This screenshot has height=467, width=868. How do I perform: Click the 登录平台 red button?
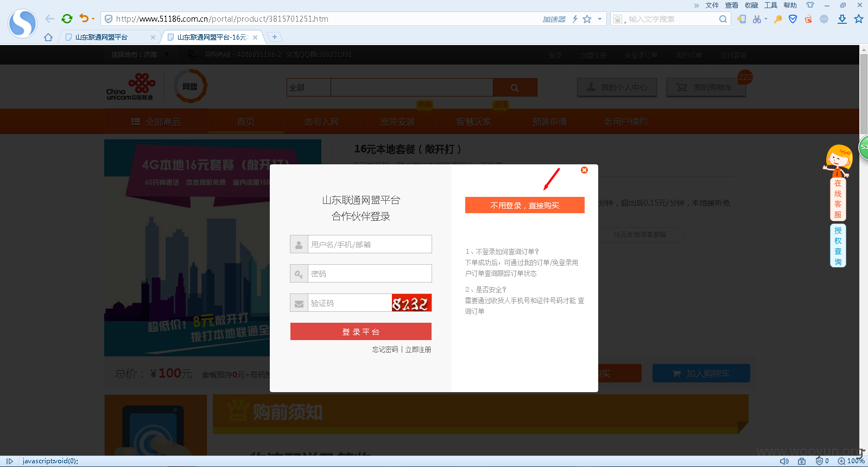[x=361, y=331]
